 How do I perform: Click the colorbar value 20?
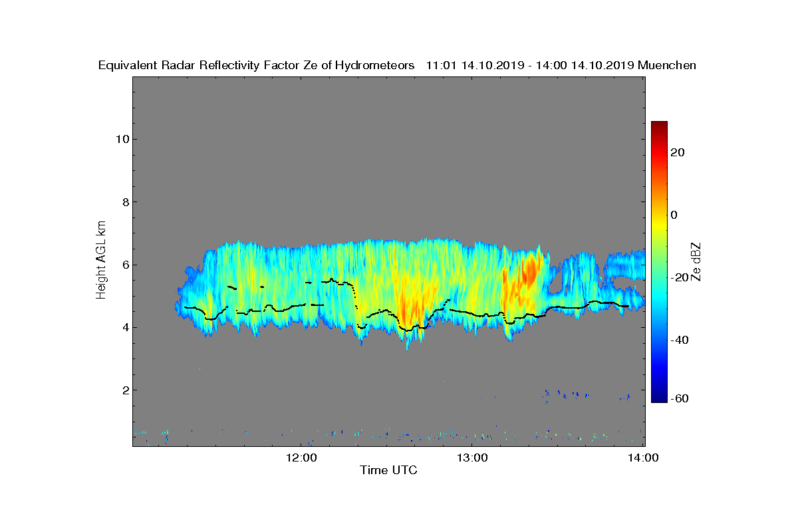coord(678,152)
